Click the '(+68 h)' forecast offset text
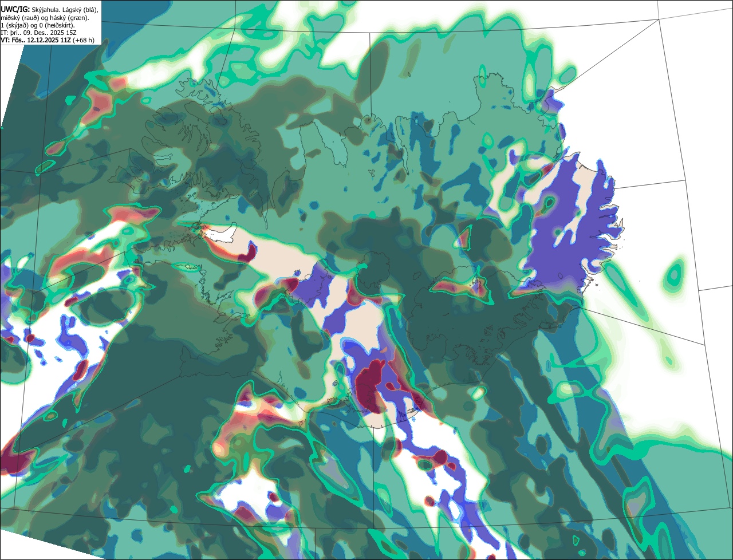 click(x=84, y=40)
